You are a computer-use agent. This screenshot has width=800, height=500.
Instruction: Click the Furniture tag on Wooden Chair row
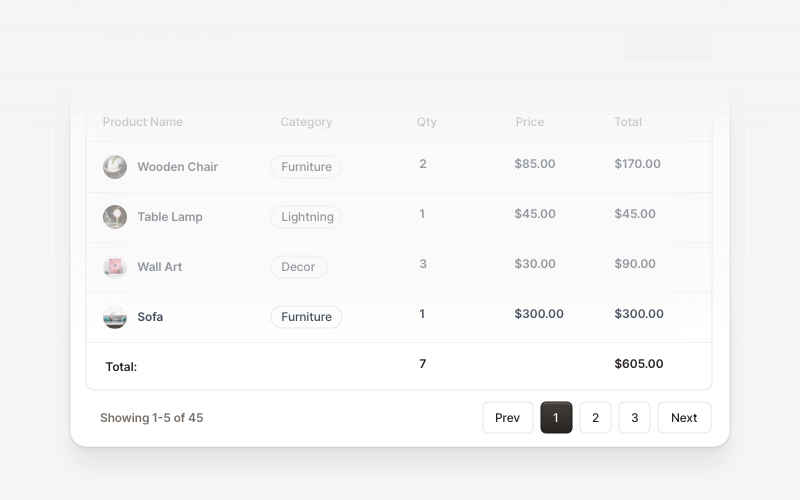click(x=306, y=167)
